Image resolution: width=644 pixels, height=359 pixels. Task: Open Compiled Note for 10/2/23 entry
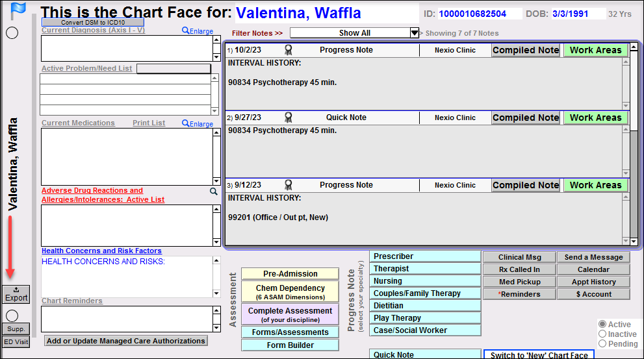click(525, 50)
